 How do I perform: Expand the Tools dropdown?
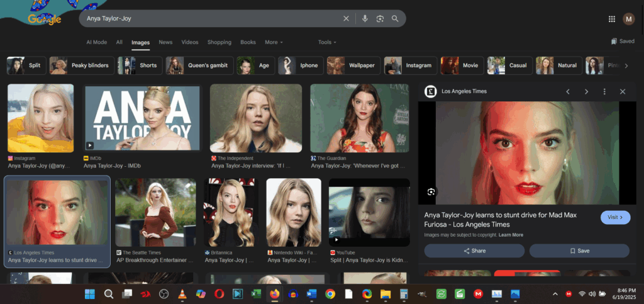click(x=327, y=42)
